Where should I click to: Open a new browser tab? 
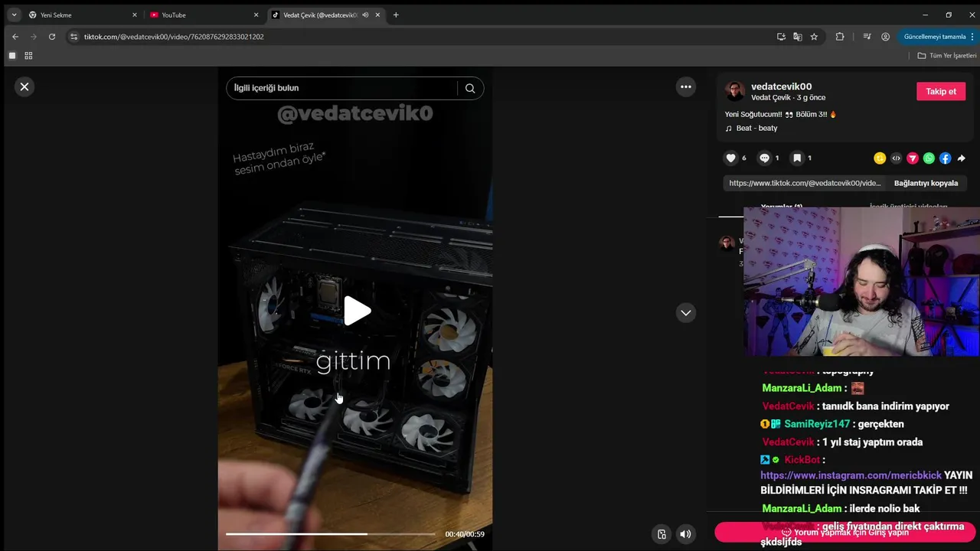396,15
